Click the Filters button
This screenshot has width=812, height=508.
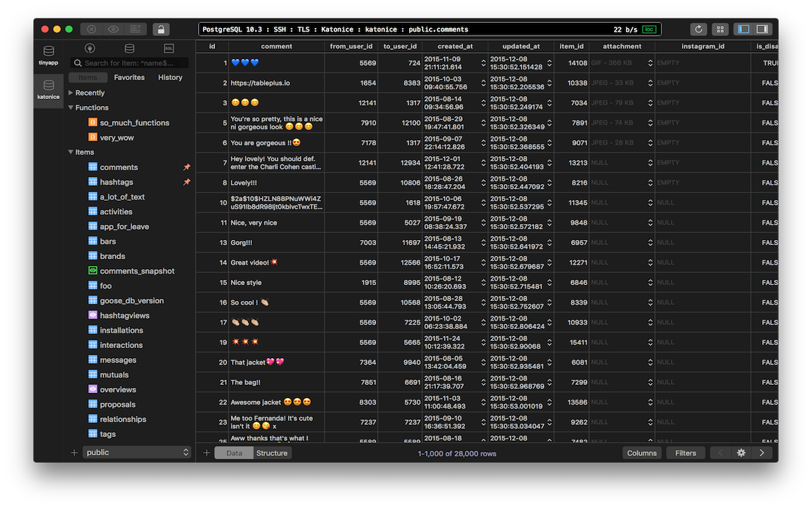[x=685, y=453]
